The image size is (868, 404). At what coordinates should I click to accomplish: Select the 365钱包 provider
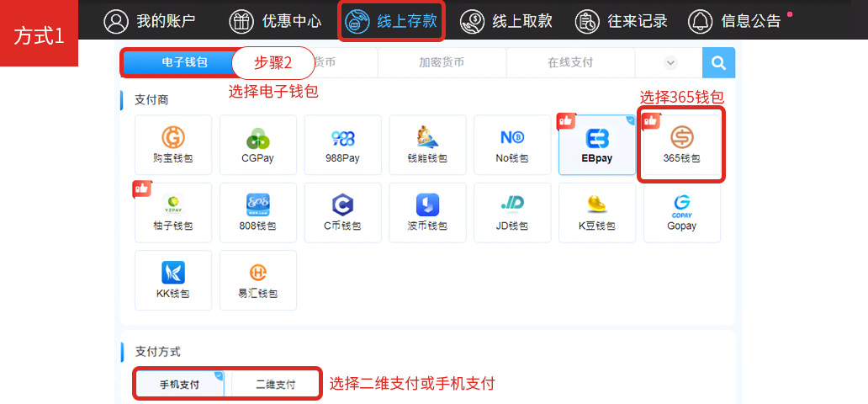(x=682, y=146)
